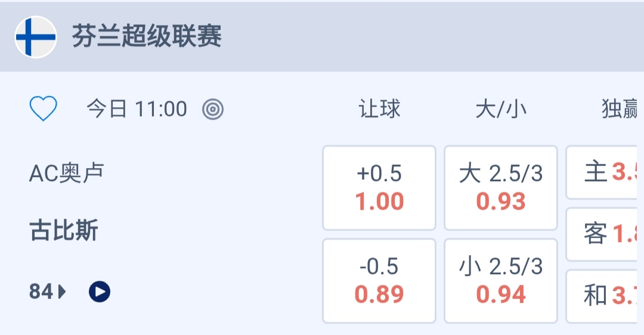Choose the 主 home win odds
The image size is (644, 335).
pyautogui.click(x=605, y=173)
